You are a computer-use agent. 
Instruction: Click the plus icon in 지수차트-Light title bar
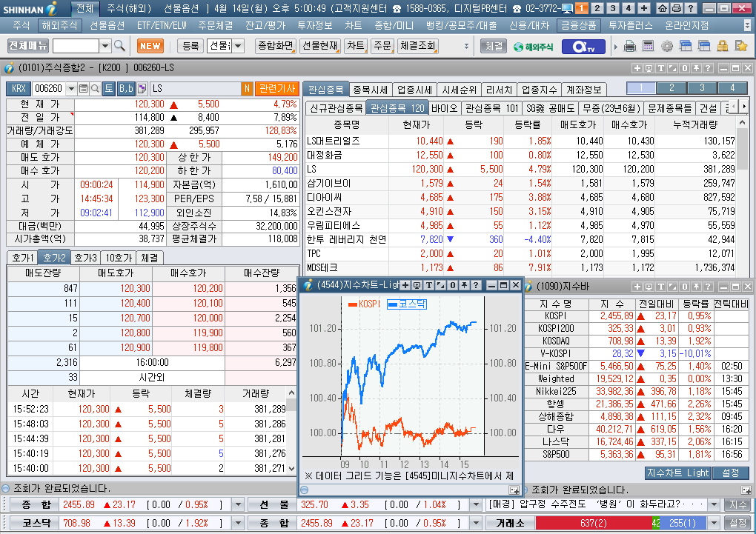[405, 285]
